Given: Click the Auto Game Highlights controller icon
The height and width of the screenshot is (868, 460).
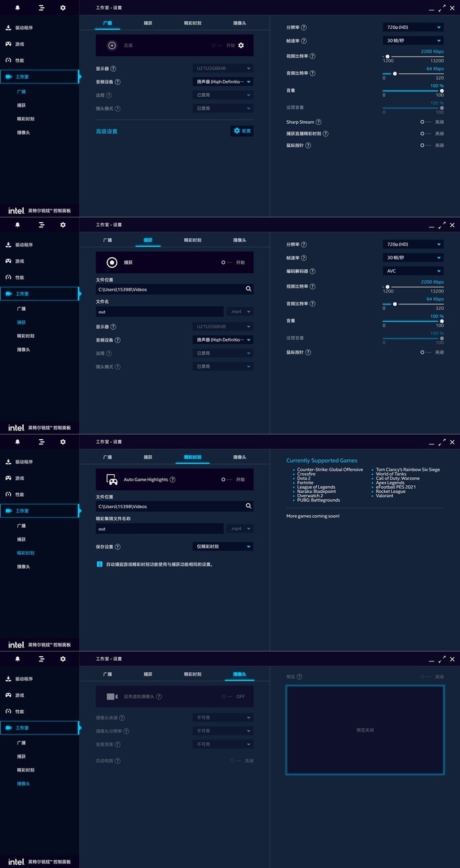Looking at the screenshot, I should coord(112,479).
